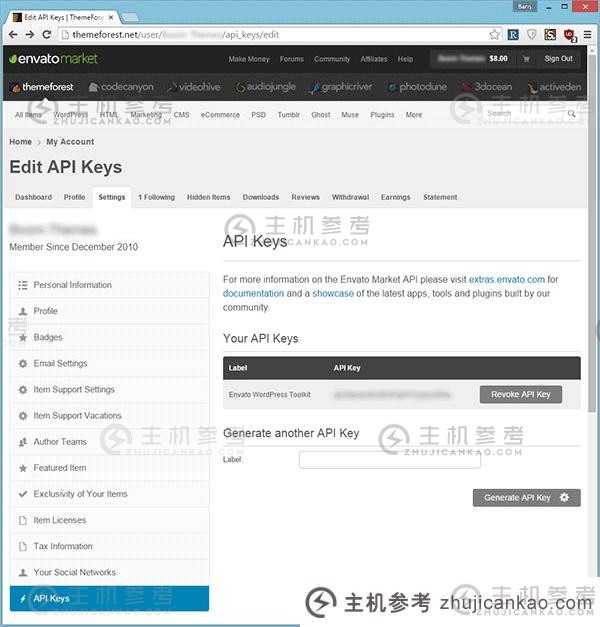Click the Sign Out button

(558, 59)
